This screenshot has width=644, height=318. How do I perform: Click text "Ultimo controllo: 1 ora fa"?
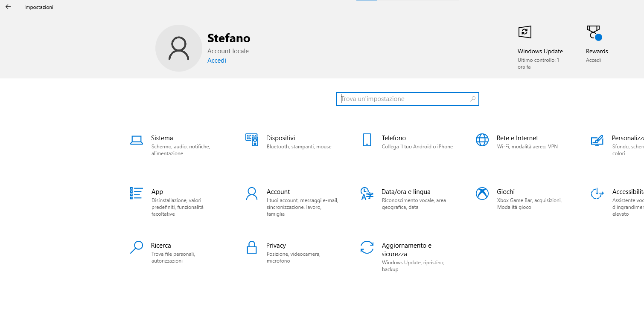coord(538,64)
